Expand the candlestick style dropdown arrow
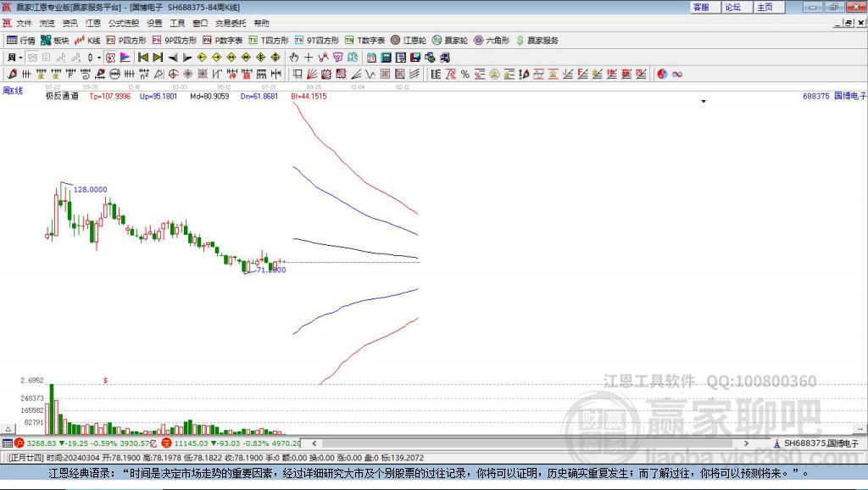This screenshot has width=868, height=490. (99, 58)
